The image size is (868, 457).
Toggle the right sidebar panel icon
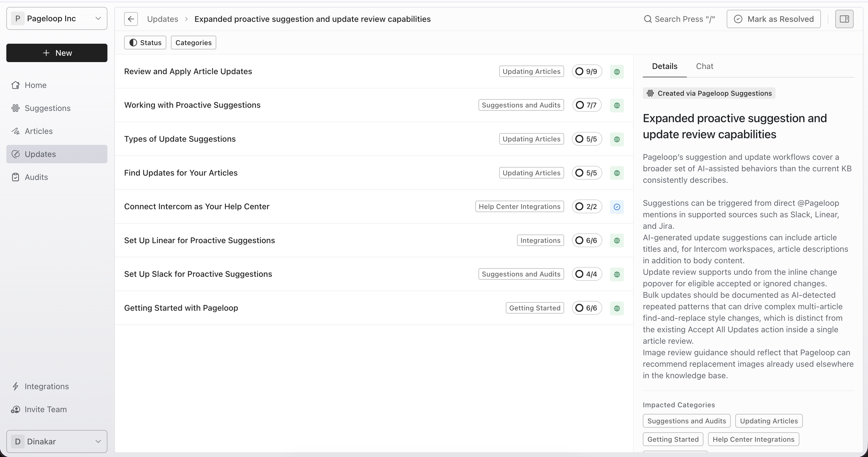point(844,19)
